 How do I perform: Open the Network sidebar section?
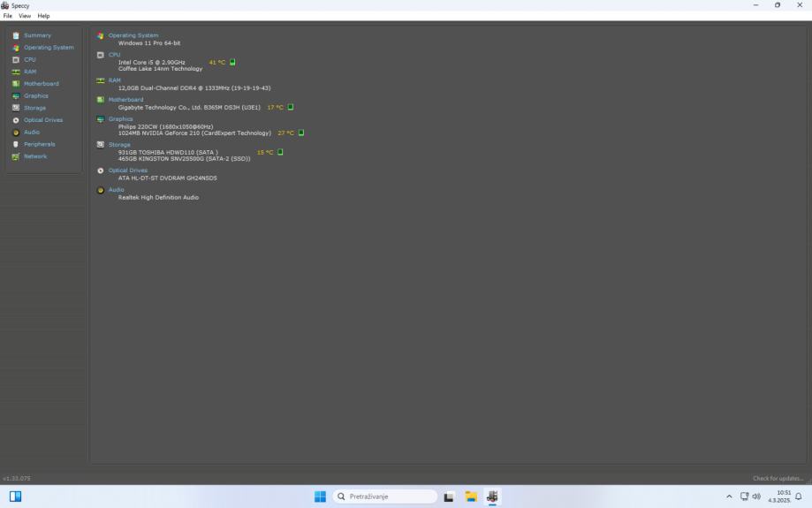[35, 155]
